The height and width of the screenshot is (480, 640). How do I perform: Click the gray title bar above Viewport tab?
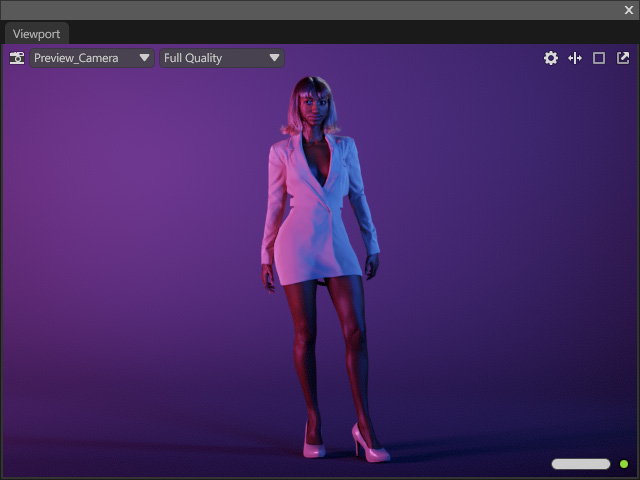tap(310, 10)
